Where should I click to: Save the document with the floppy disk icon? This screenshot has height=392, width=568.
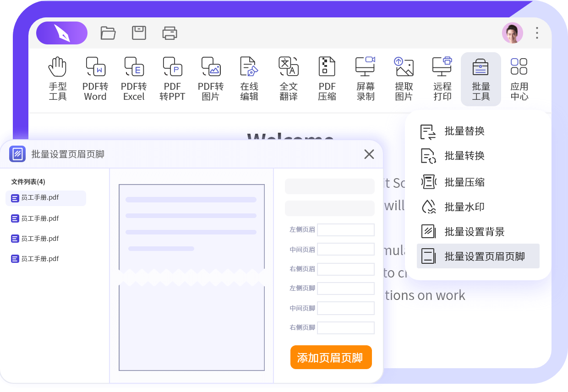click(x=139, y=33)
